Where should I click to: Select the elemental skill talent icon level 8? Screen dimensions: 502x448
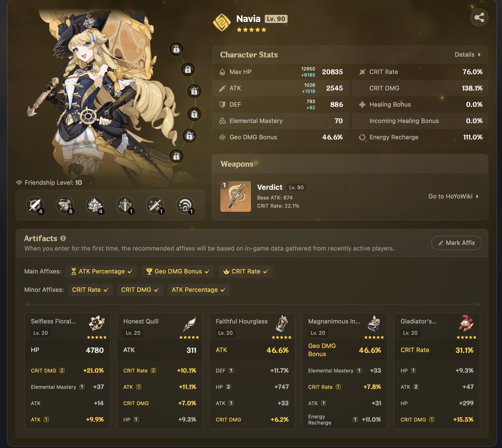pyautogui.click(x=65, y=205)
